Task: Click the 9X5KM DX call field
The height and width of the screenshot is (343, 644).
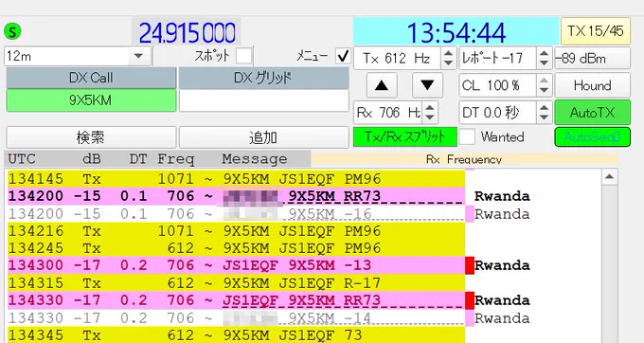Action: pyautogui.click(x=91, y=100)
